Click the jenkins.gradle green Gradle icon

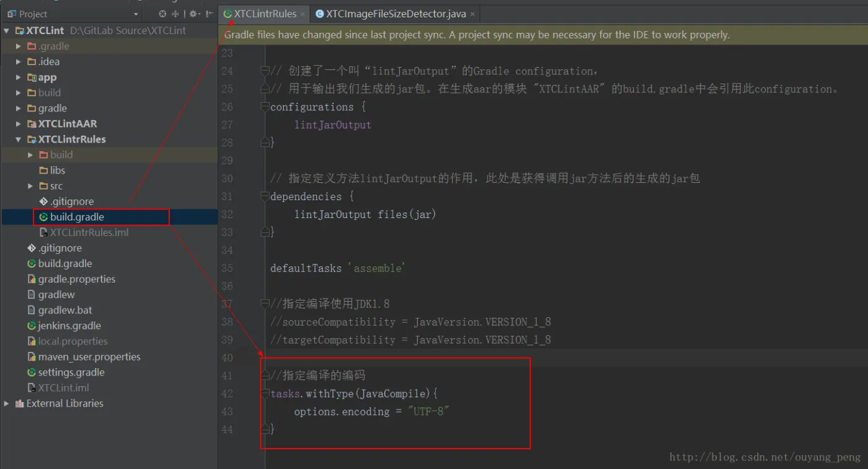[32, 325]
